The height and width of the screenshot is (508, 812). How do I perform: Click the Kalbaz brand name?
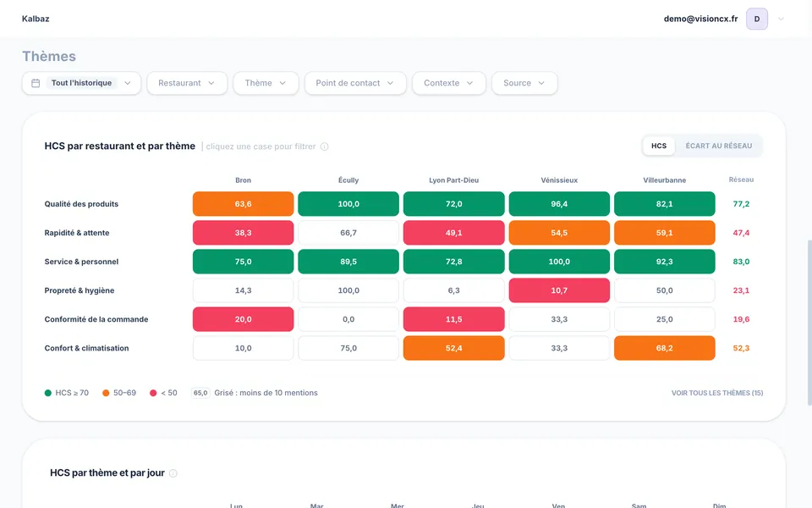[36, 19]
